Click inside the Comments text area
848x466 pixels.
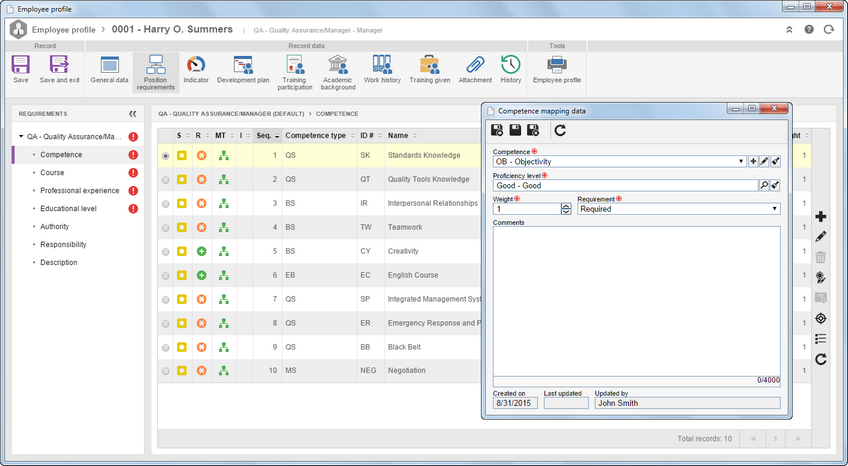tap(637, 301)
